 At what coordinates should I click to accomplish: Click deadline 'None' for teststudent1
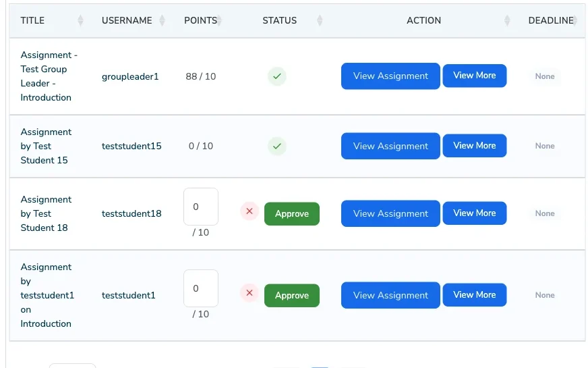coord(544,295)
